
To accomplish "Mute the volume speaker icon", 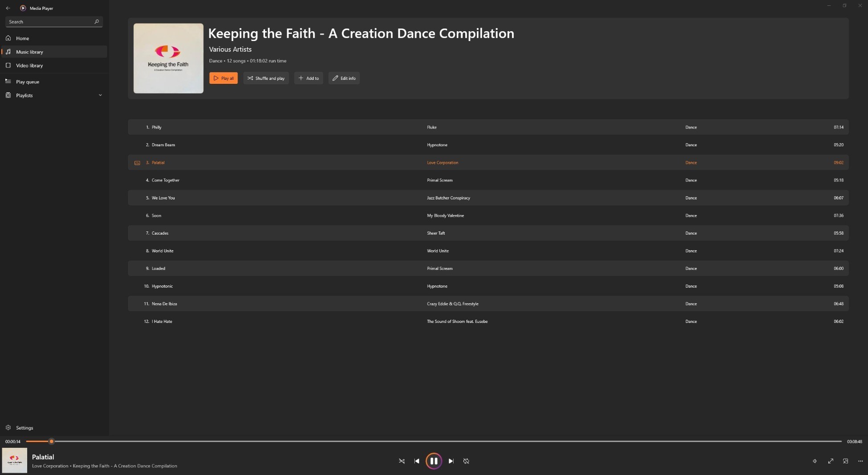I will [x=815, y=461].
